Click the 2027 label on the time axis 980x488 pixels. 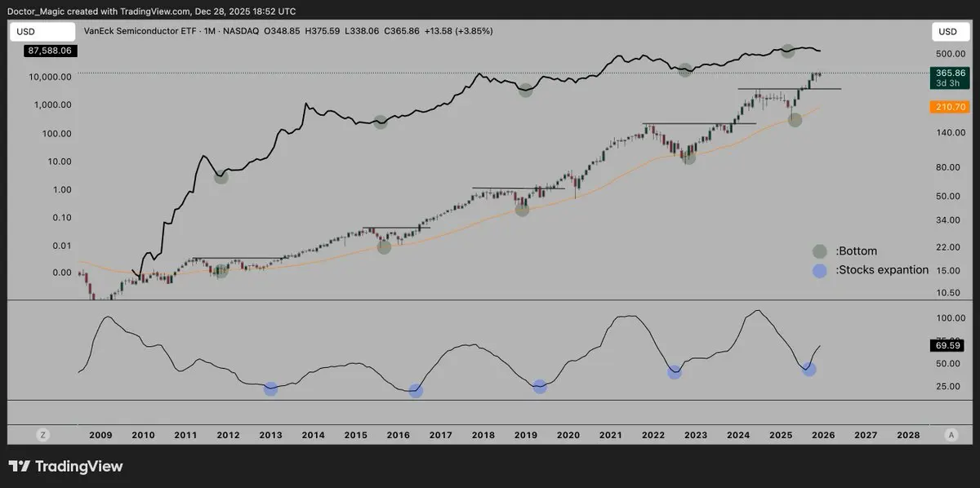865,436
